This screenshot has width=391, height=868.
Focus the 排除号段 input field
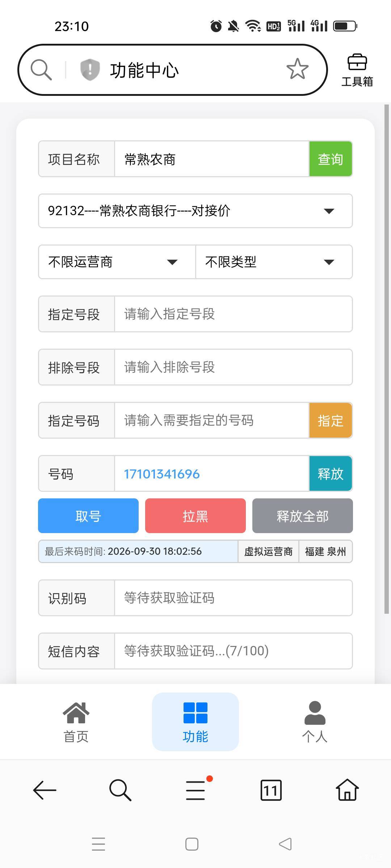click(234, 367)
